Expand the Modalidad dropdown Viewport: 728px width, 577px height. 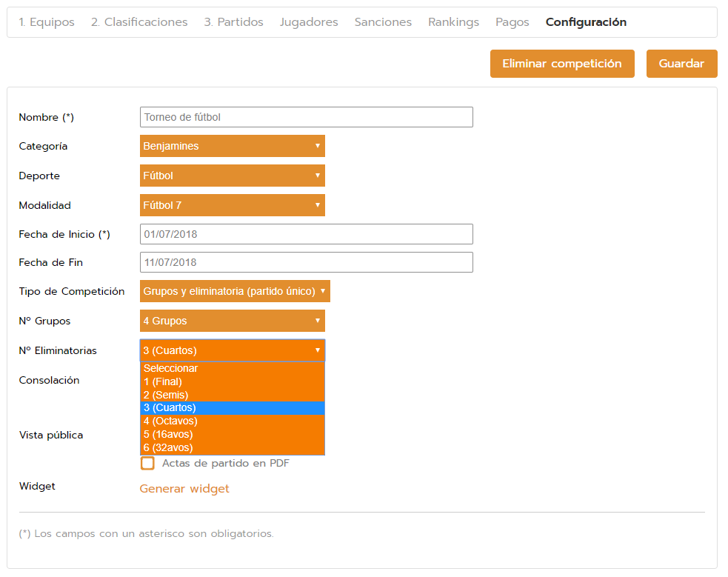(x=232, y=205)
